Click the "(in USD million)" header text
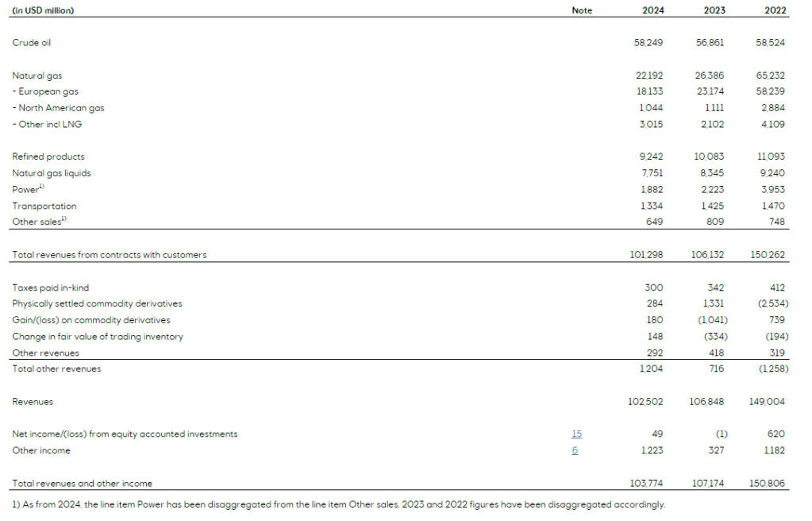This screenshot has height=521, width=812. 44,10
